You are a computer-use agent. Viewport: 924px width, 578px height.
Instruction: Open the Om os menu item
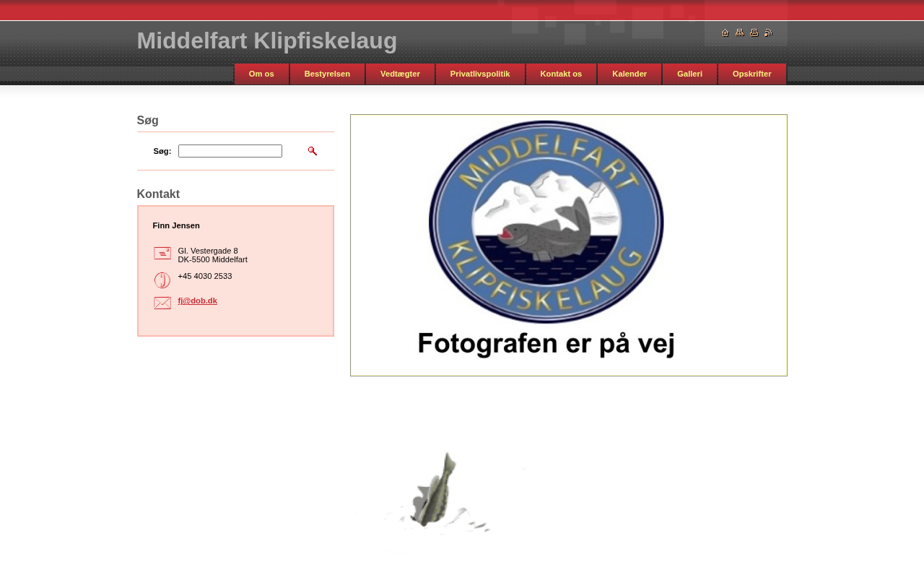261,74
